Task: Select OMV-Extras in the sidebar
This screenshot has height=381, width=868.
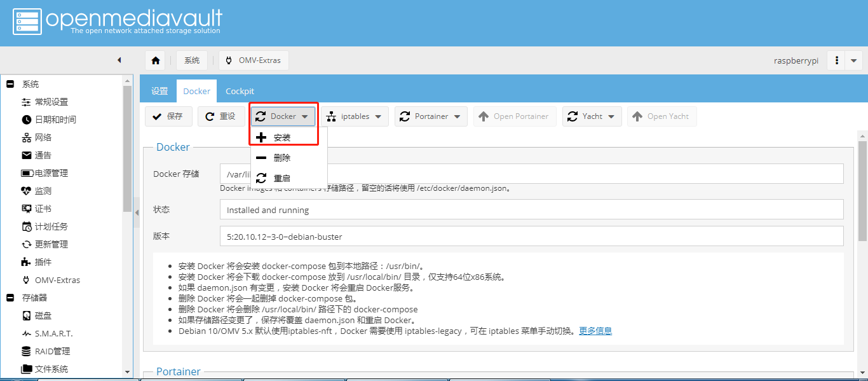Action: [53, 279]
